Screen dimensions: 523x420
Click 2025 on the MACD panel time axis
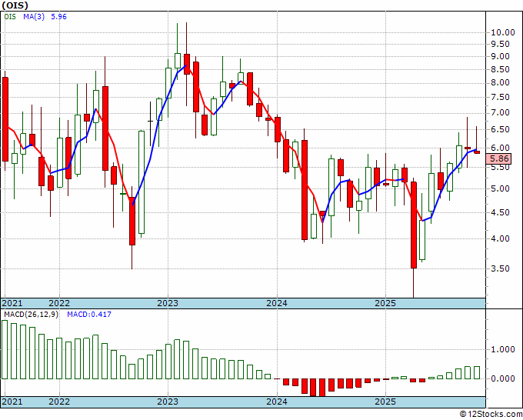[385, 402]
